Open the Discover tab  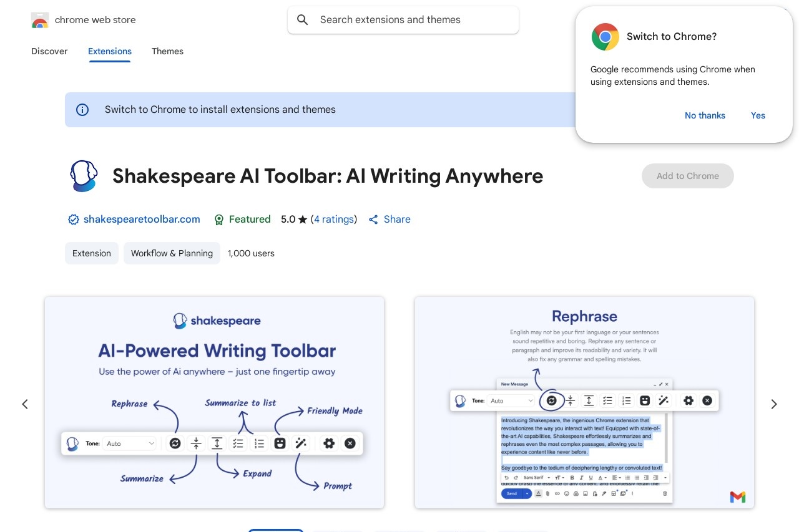click(49, 51)
